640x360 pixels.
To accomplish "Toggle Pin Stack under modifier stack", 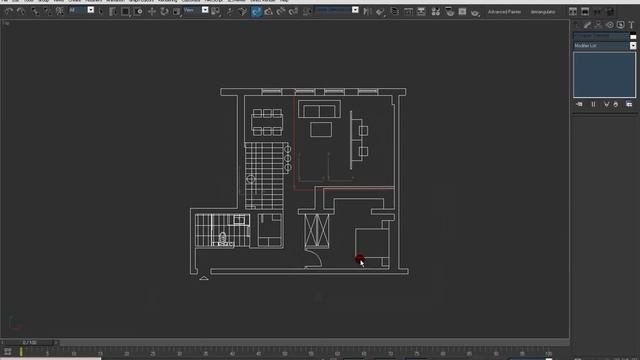I will pos(579,104).
